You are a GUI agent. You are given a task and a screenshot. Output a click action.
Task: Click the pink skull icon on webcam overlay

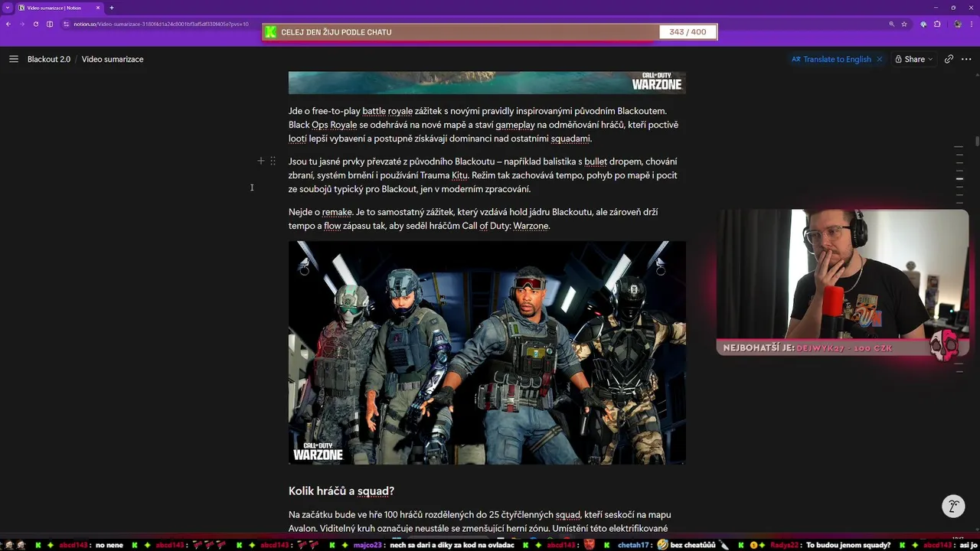[x=945, y=345]
